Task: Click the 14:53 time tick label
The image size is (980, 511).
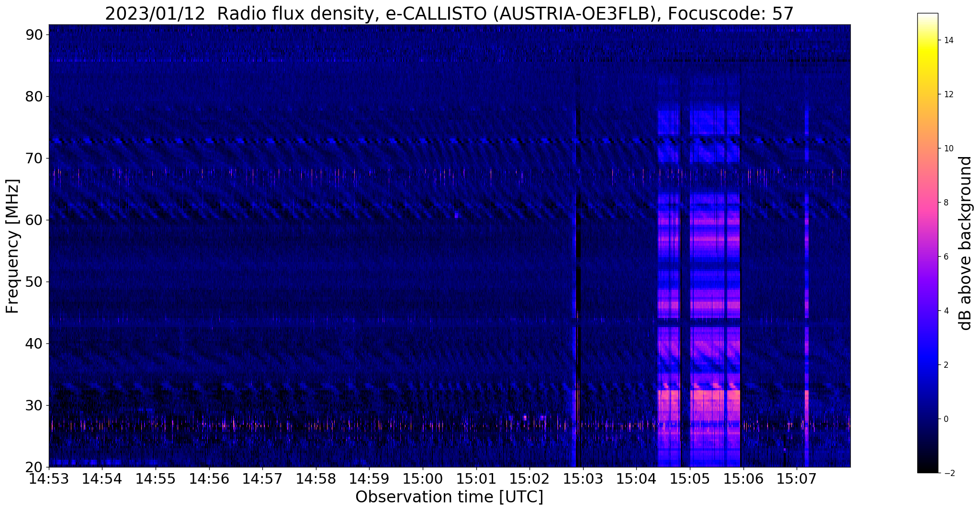Action: [x=49, y=478]
